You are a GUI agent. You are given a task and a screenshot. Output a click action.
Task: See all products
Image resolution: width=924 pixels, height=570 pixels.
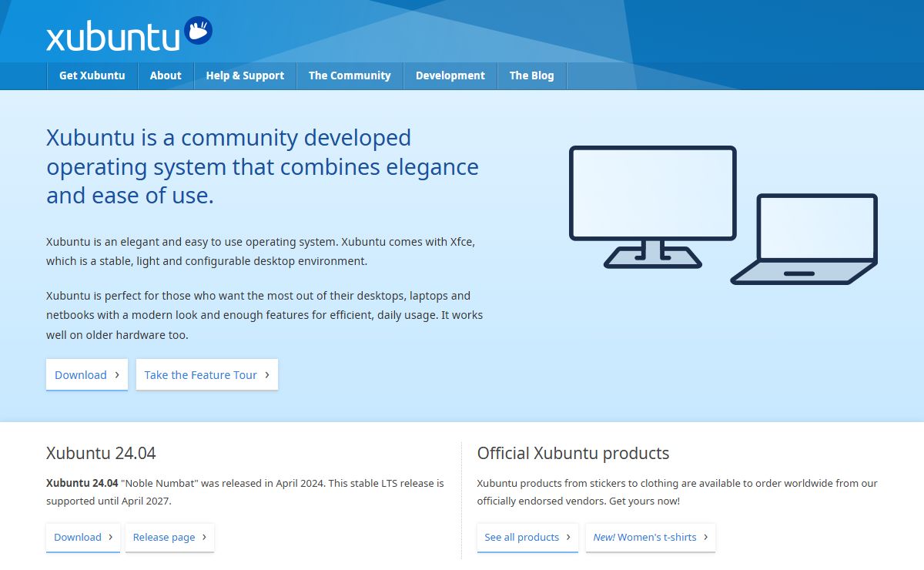click(527, 538)
